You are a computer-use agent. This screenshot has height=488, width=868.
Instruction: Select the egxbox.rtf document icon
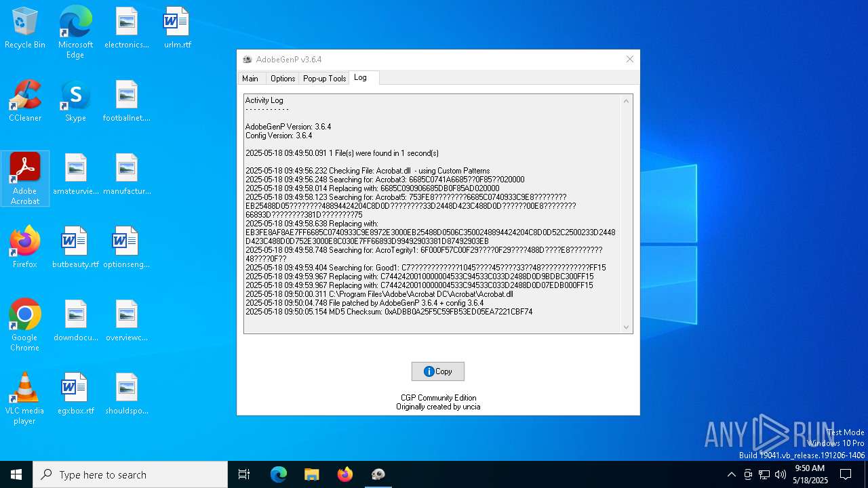(x=75, y=394)
